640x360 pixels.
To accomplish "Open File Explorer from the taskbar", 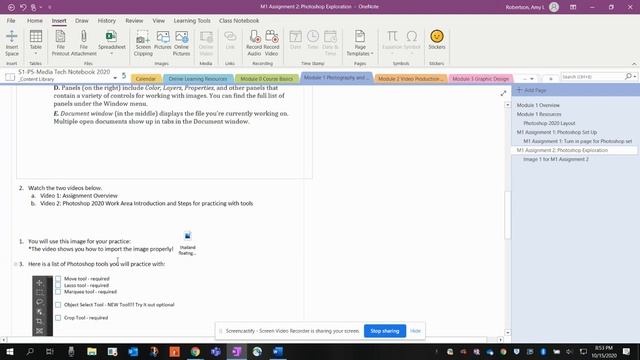I will (x=92, y=351).
